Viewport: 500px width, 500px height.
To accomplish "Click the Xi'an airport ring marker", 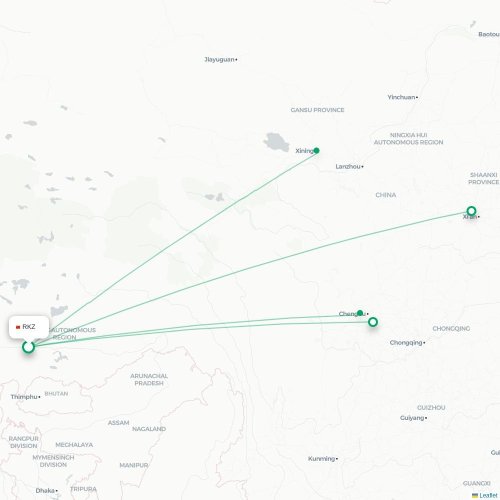I will (x=471, y=211).
